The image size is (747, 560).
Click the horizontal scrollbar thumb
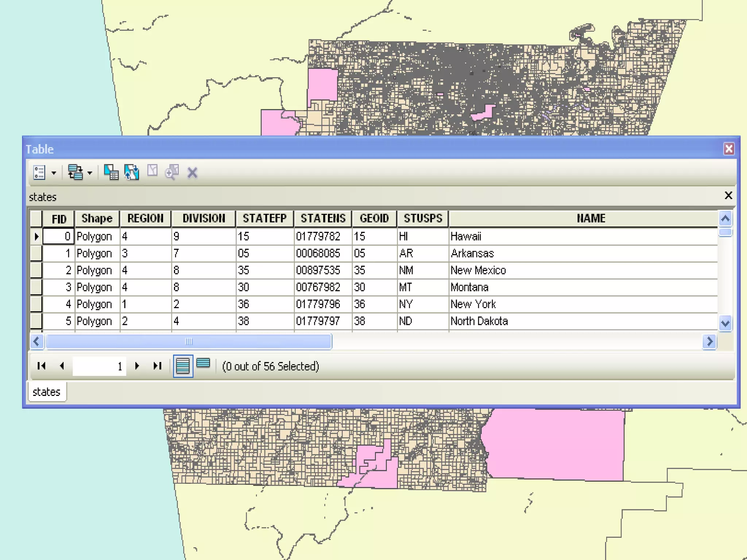(189, 342)
